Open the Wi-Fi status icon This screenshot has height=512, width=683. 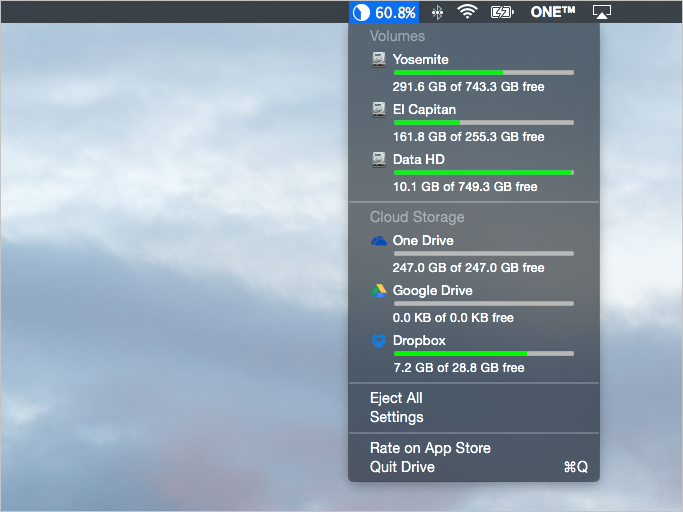(x=467, y=12)
